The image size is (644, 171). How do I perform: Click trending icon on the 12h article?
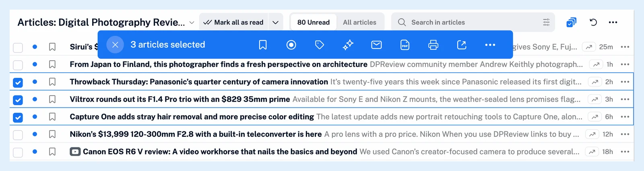(592, 134)
